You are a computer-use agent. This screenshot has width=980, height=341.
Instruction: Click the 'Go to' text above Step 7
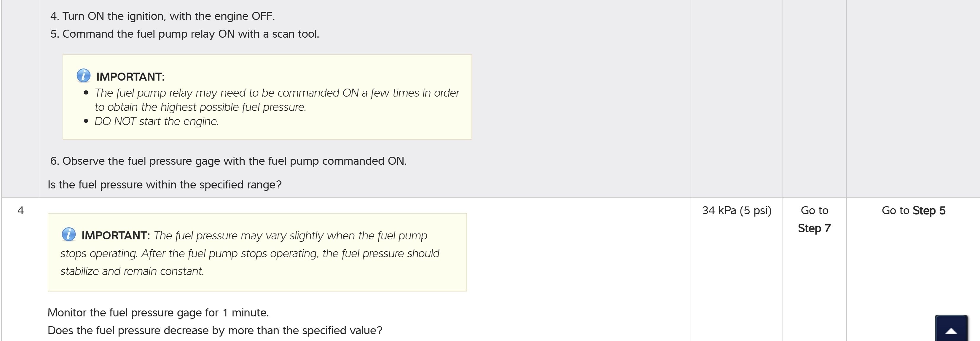814,211
